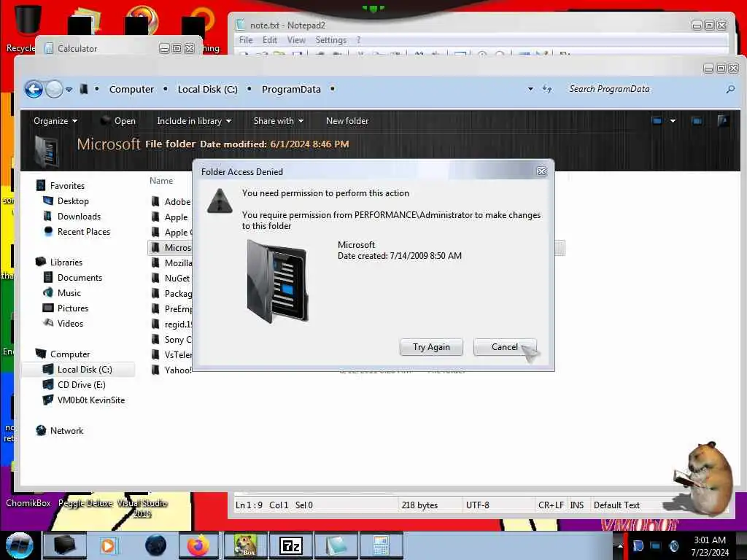Screen dimensions: 747x560
Task: Open the media player taskbar icon
Action: (108, 545)
